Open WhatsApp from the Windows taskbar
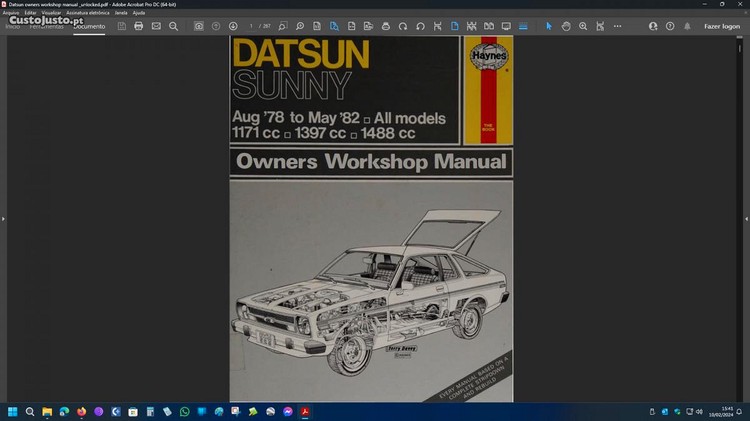Image resolution: width=750 pixels, height=421 pixels. click(x=184, y=411)
